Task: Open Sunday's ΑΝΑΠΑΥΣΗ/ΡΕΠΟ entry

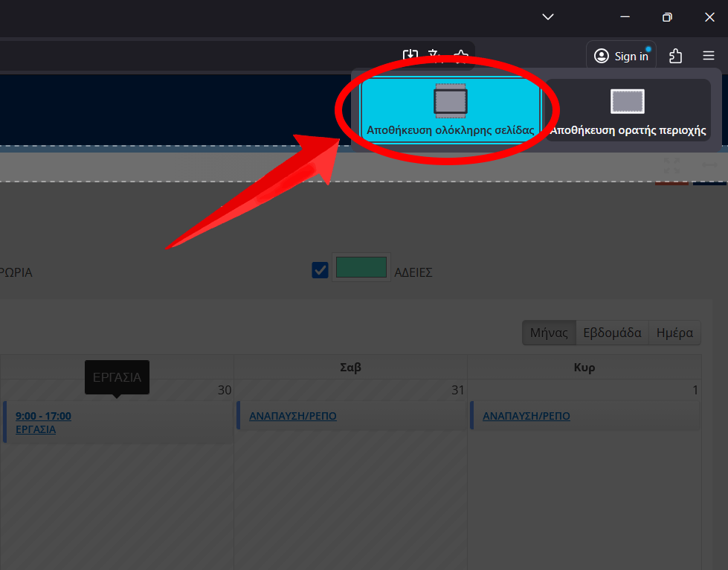Action: (526, 416)
